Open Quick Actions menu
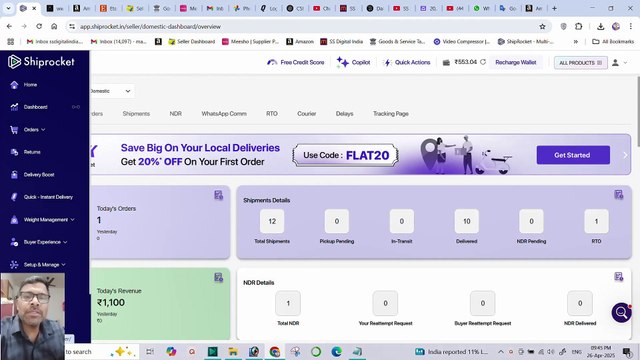 [407, 62]
